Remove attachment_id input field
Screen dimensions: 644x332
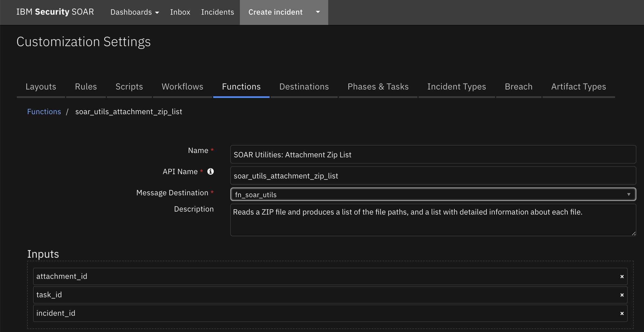pos(621,276)
